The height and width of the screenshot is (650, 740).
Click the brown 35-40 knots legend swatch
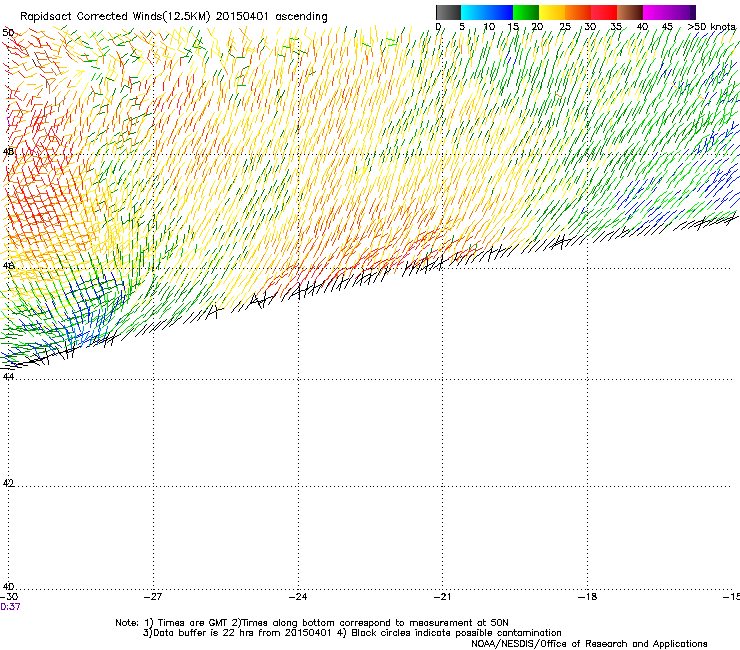[630, 12]
